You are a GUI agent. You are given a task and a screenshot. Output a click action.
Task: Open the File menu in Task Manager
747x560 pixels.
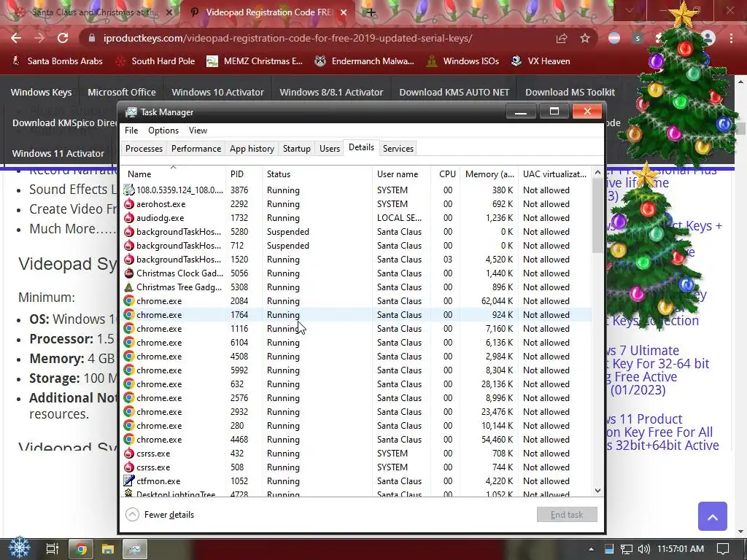(x=131, y=131)
